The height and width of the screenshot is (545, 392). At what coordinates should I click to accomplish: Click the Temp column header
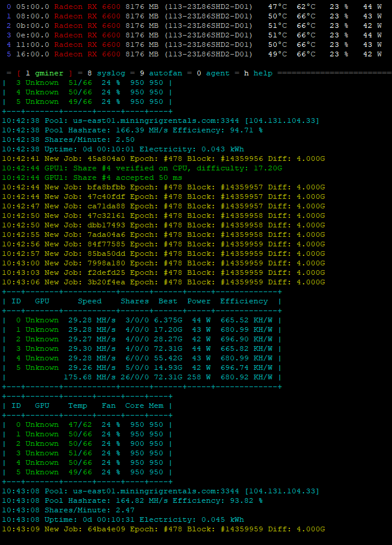(x=78, y=405)
